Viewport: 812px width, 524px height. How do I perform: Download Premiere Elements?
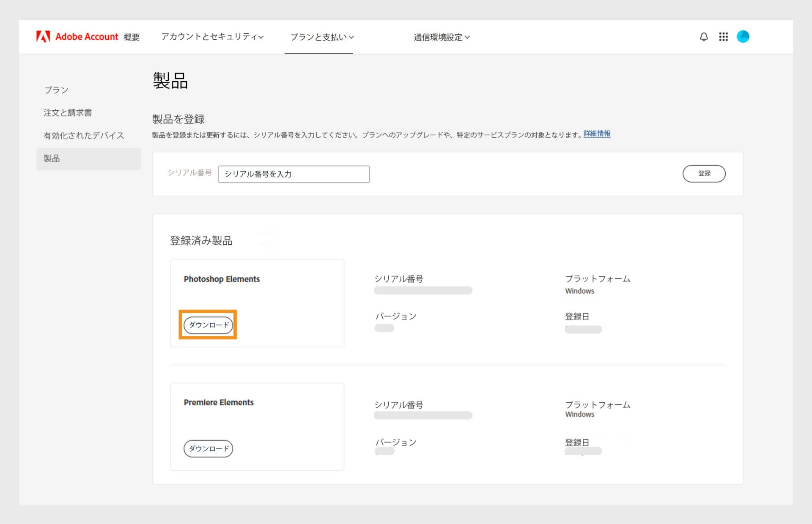(208, 448)
